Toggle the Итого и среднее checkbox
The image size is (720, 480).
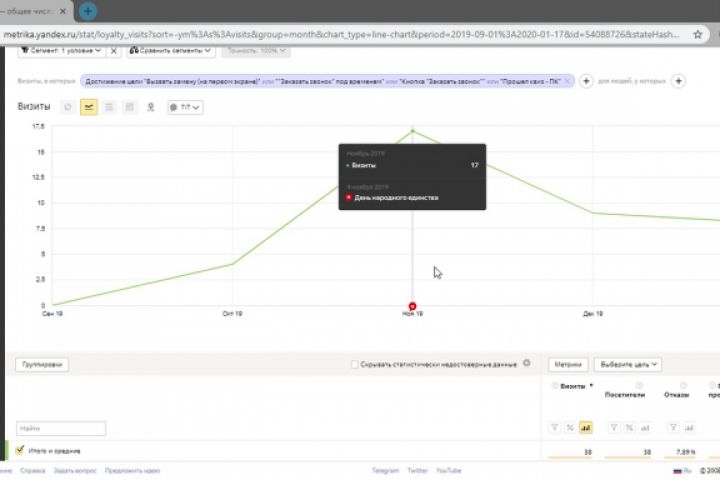pyautogui.click(x=20, y=450)
